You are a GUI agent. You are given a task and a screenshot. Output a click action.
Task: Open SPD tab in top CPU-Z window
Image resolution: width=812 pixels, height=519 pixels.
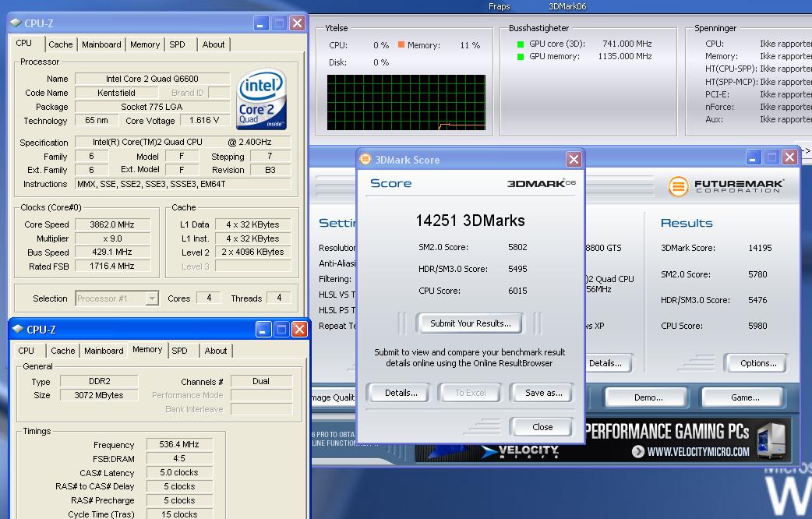(177, 44)
